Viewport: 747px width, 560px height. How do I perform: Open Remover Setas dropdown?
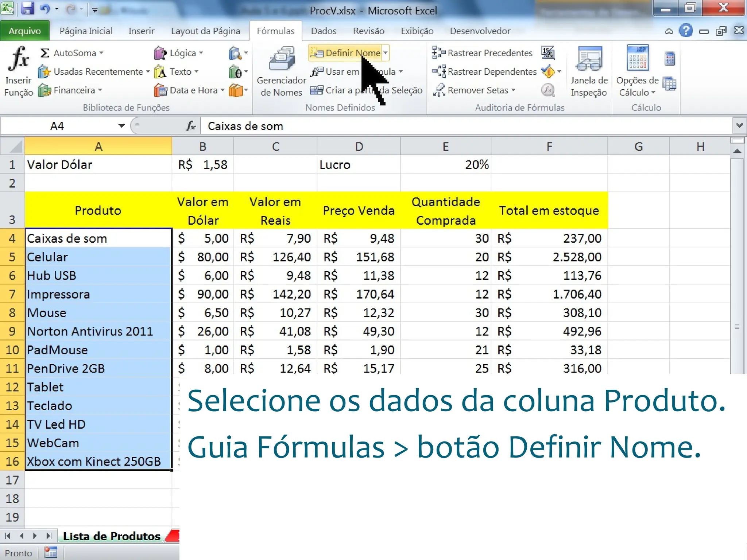[x=474, y=90]
